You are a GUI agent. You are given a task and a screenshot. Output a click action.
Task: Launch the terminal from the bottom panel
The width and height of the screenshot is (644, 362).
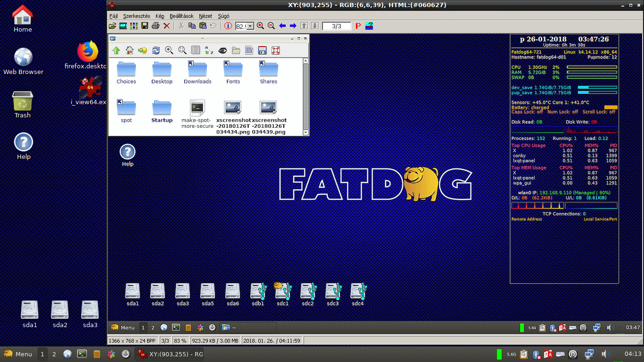82,354
